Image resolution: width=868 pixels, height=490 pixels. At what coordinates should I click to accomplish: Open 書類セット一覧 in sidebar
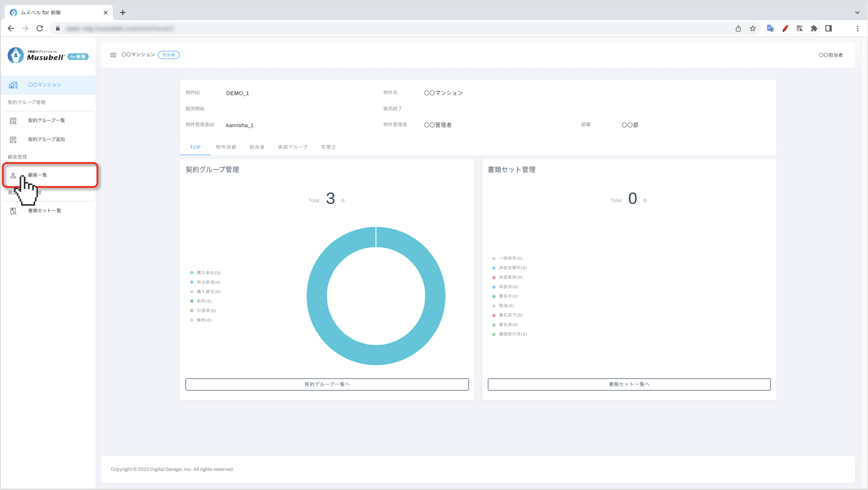coord(44,211)
